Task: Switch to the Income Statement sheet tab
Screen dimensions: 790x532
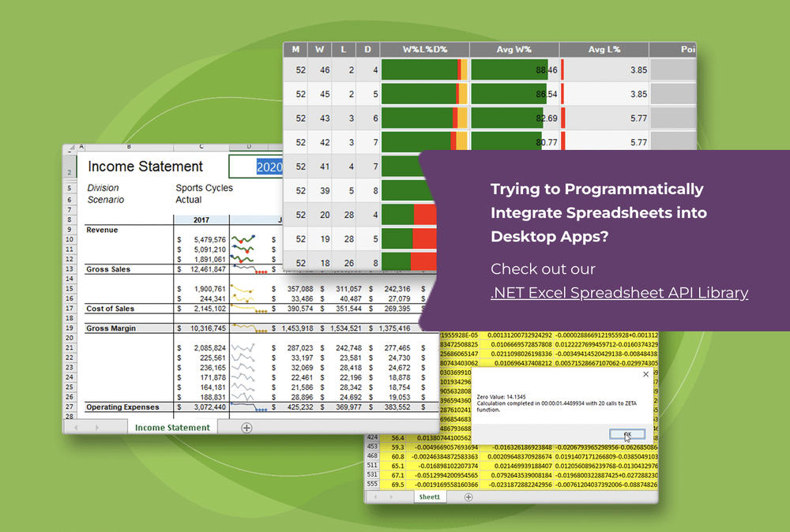Action: [172, 427]
